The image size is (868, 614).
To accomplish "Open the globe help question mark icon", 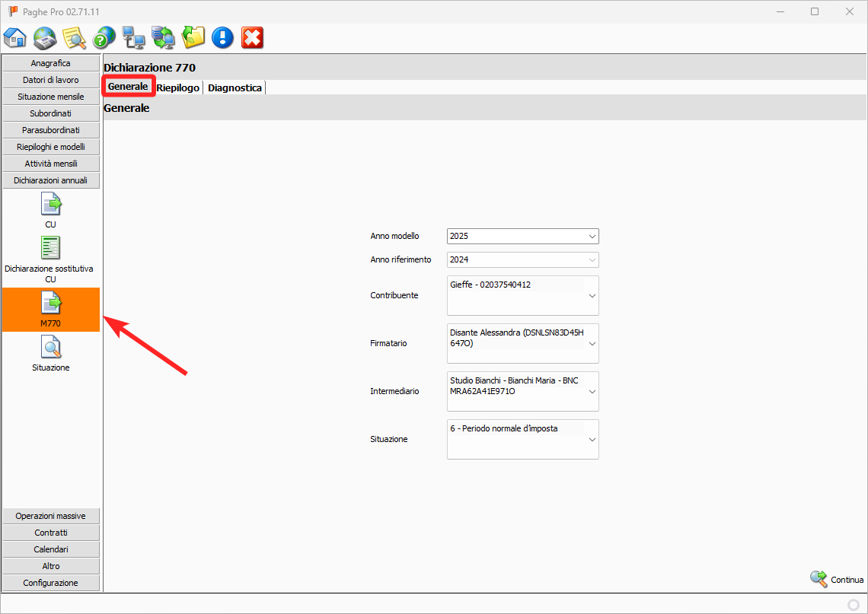I will 104,37.
